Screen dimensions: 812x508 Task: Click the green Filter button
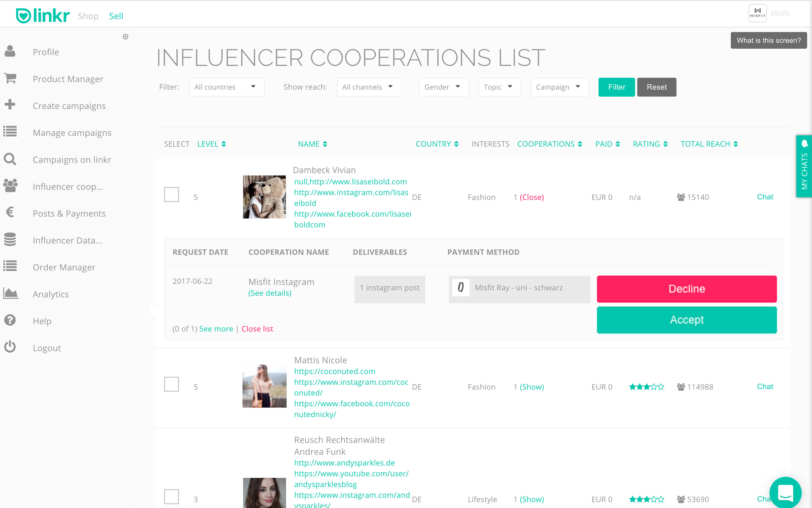[x=616, y=87]
